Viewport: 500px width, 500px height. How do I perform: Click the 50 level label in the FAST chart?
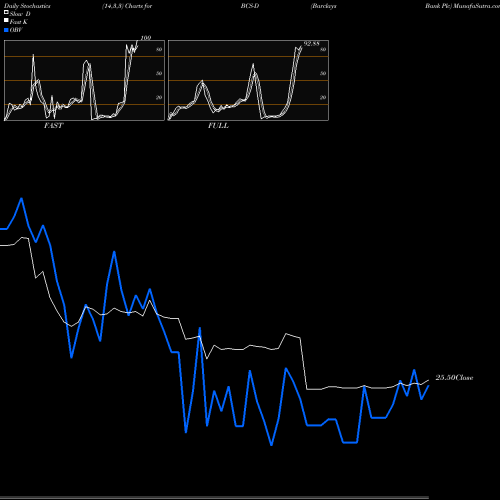click(159, 73)
